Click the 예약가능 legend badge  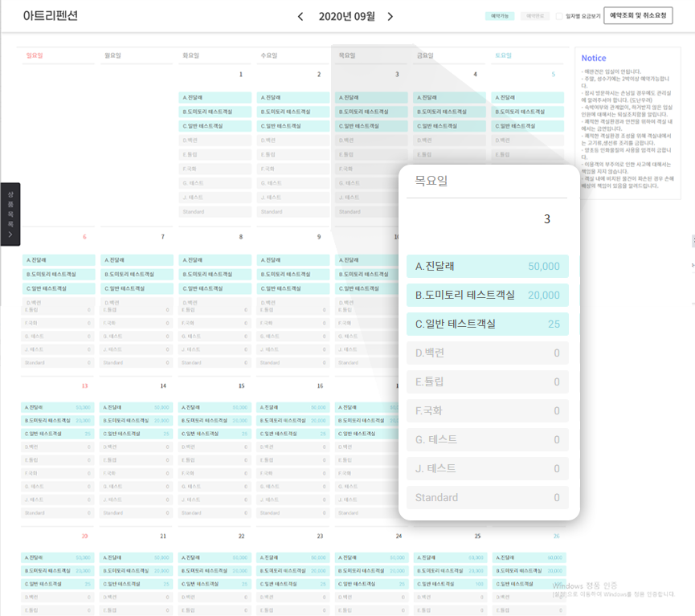499,16
